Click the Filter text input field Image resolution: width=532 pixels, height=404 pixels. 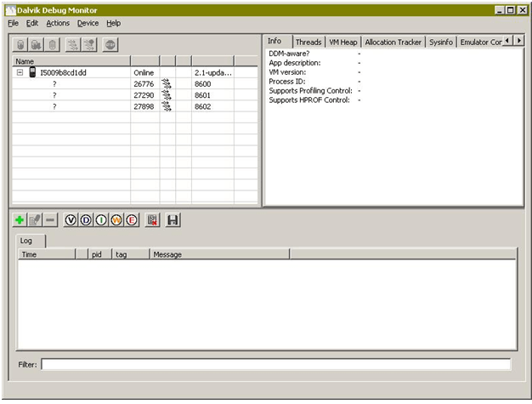pos(275,365)
